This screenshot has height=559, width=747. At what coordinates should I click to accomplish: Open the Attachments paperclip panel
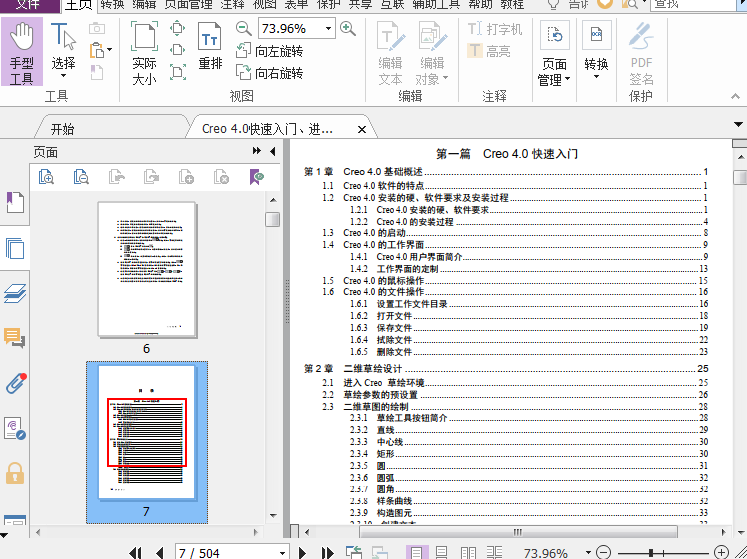pyautogui.click(x=15, y=383)
